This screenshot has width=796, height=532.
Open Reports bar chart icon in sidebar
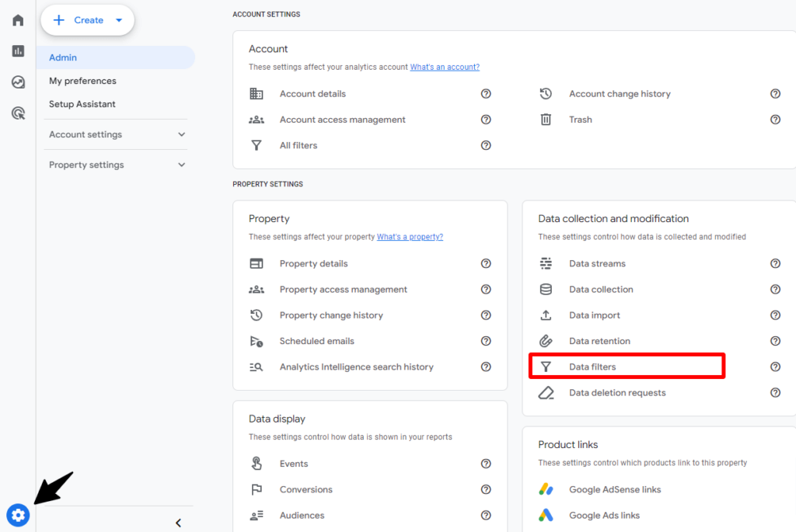point(18,51)
